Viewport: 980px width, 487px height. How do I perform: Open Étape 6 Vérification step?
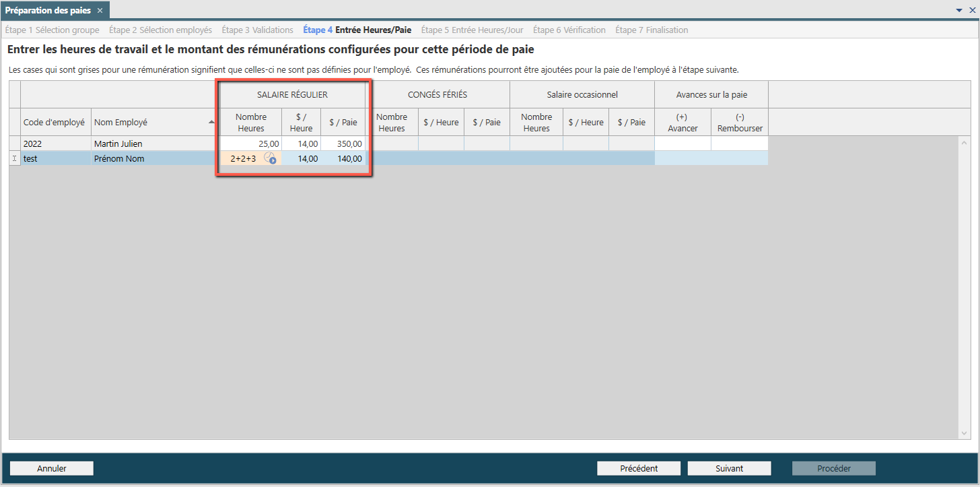click(x=569, y=30)
